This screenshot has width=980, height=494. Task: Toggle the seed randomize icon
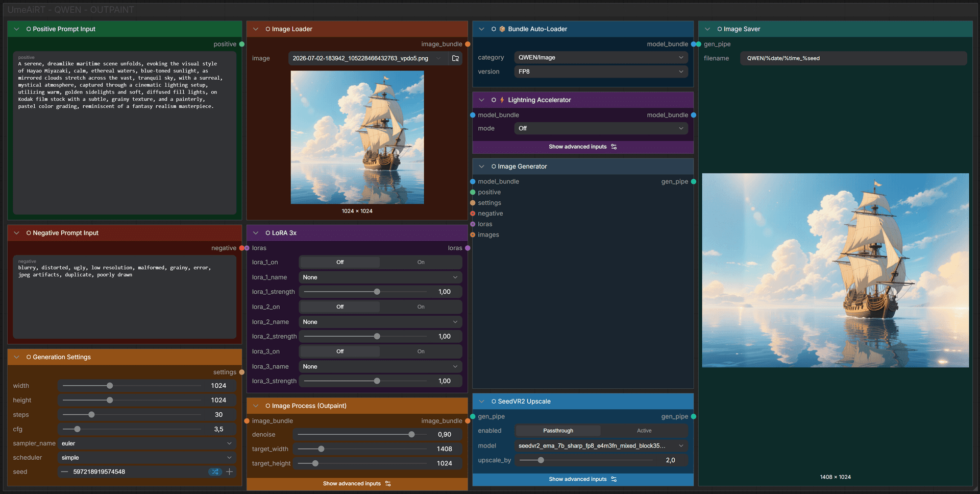[215, 472]
